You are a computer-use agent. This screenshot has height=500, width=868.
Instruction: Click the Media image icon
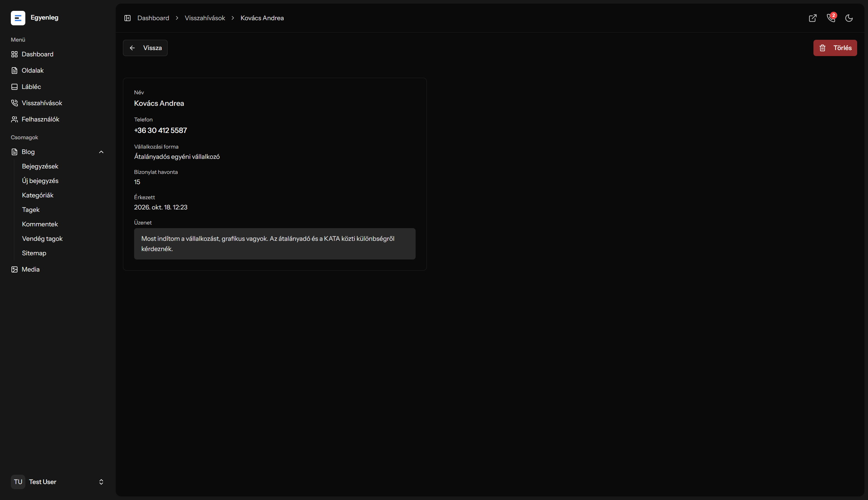(x=14, y=269)
